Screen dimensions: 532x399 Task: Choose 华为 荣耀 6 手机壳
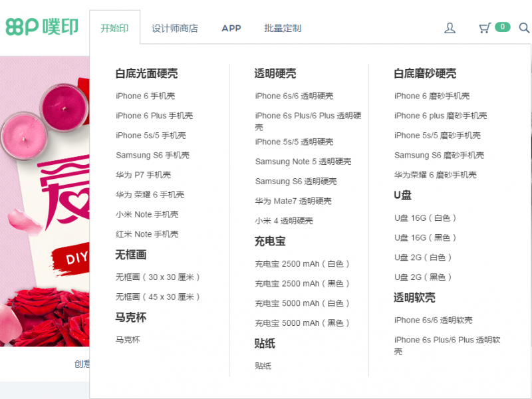150,194
